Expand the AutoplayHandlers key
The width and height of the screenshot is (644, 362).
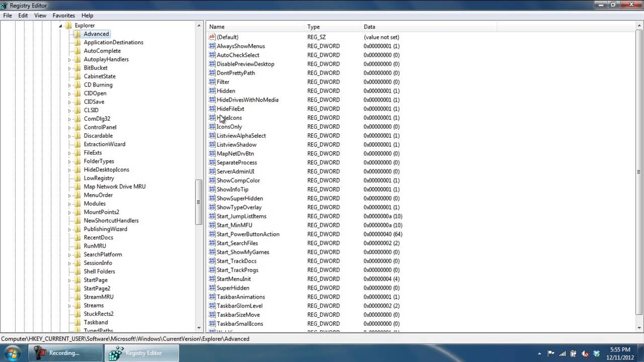click(x=70, y=60)
